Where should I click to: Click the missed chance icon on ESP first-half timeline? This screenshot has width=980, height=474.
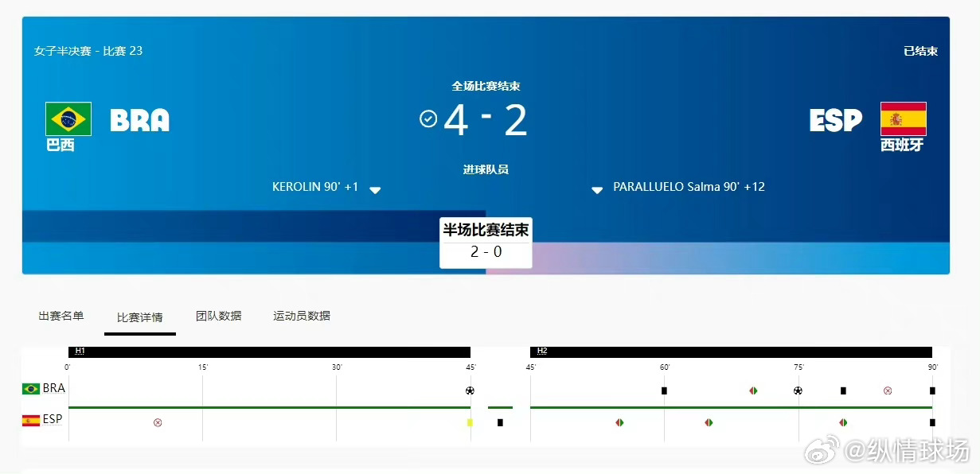(157, 422)
